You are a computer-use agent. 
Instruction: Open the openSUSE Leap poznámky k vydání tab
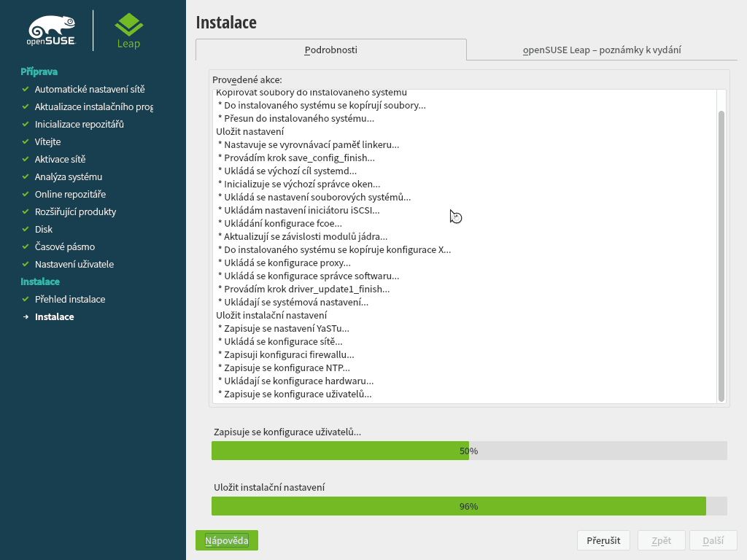coord(601,50)
